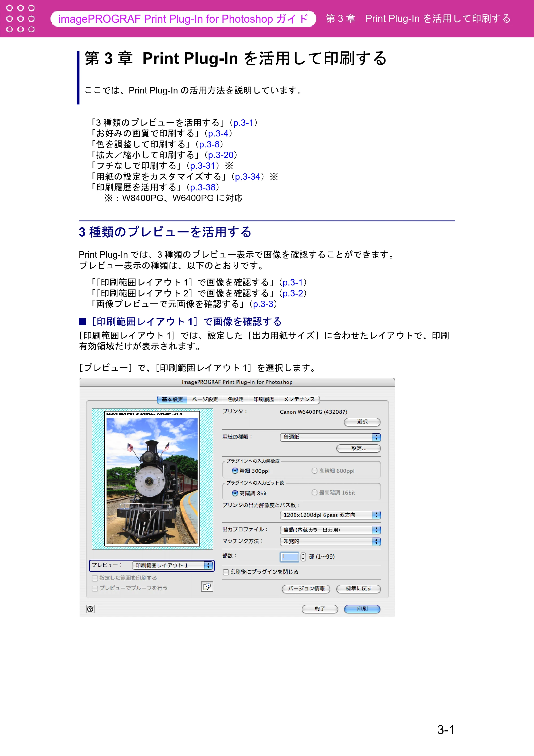Click the 部数 copies input field
This screenshot has width=534, height=756.
tap(289, 557)
